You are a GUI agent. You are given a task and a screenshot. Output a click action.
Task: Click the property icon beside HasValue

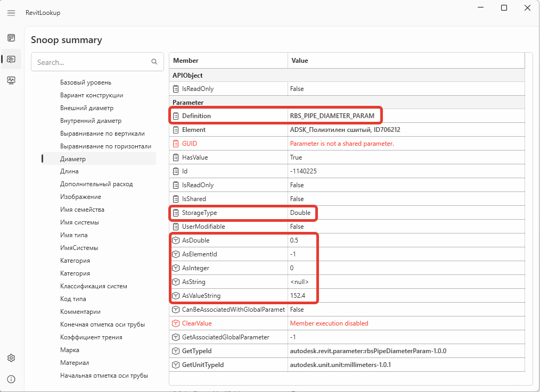(176, 157)
